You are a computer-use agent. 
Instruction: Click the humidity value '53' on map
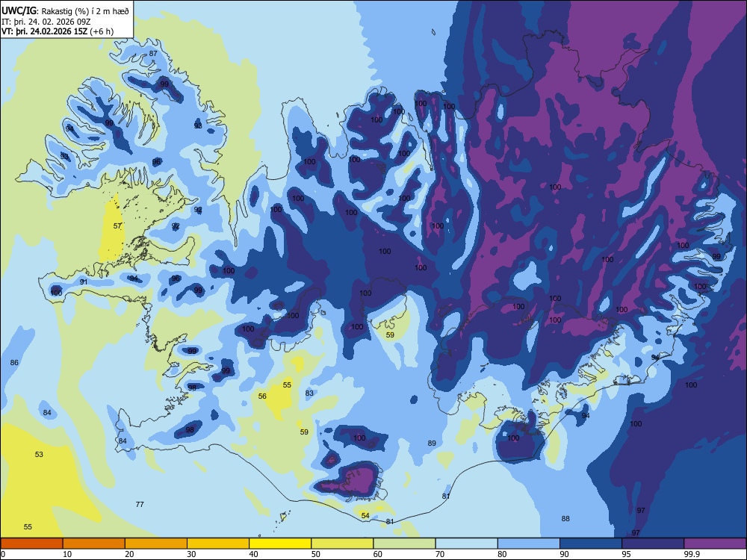[x=39, y=454]
